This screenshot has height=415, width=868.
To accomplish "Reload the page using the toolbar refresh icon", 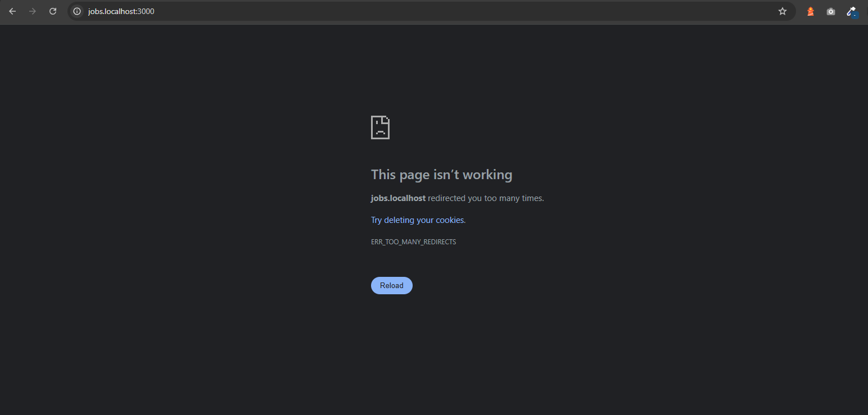I will click(53, 11).
